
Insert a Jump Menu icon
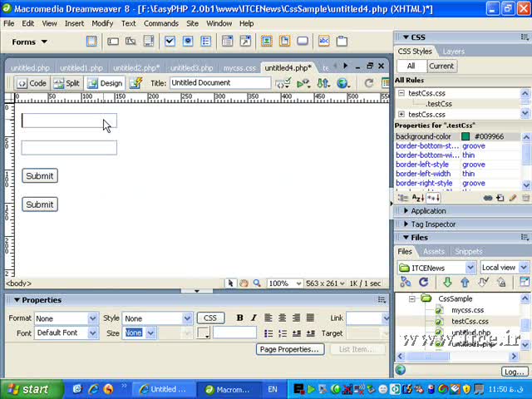245,42
